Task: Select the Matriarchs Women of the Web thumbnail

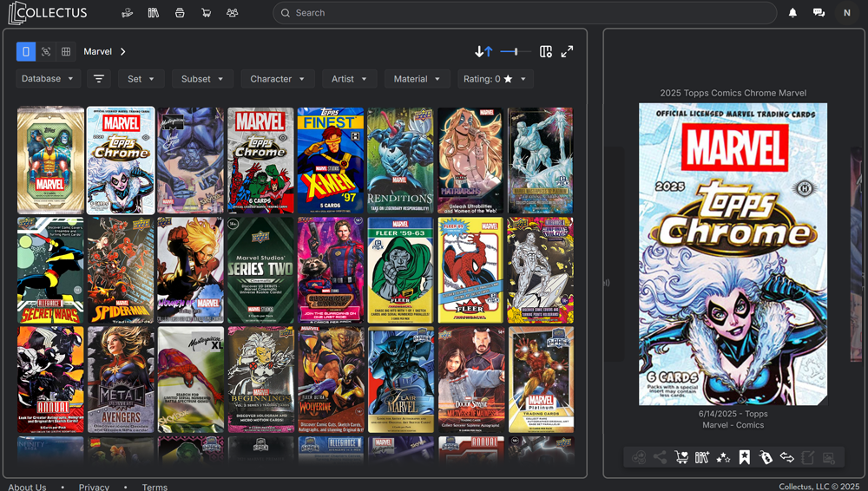Action: 470,160
